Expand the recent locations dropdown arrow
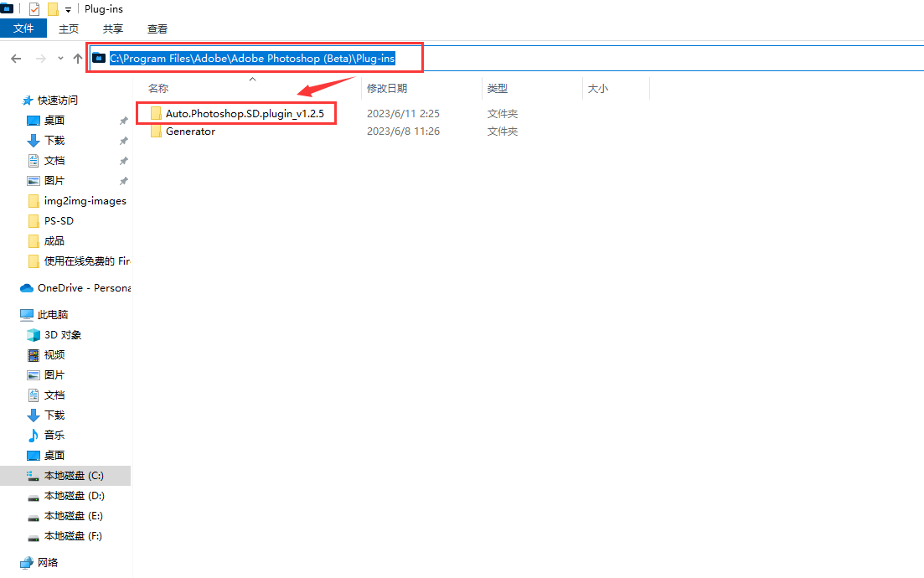Screen dimensions: 924x578 [x=60, y=58]
